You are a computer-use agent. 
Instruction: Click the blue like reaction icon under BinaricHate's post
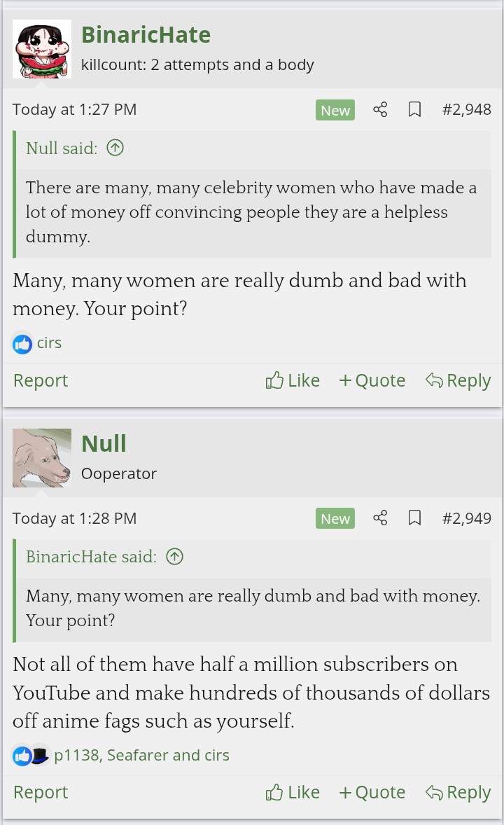click(22, 343)
